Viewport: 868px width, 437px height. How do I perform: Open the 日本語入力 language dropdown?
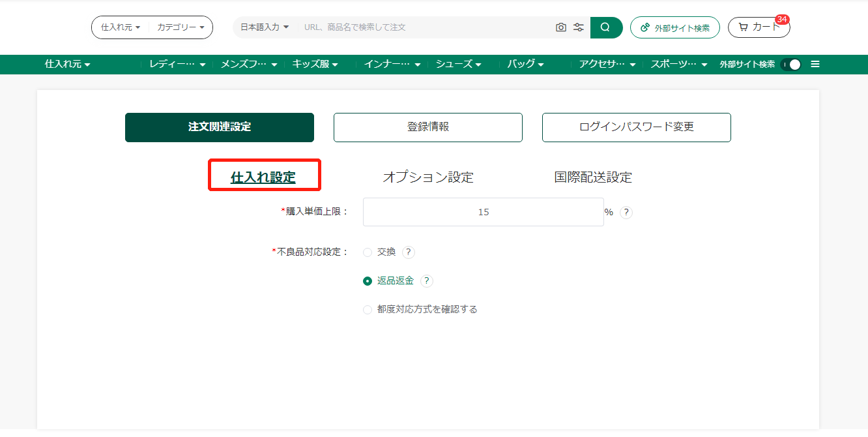[x=265, y=27]
